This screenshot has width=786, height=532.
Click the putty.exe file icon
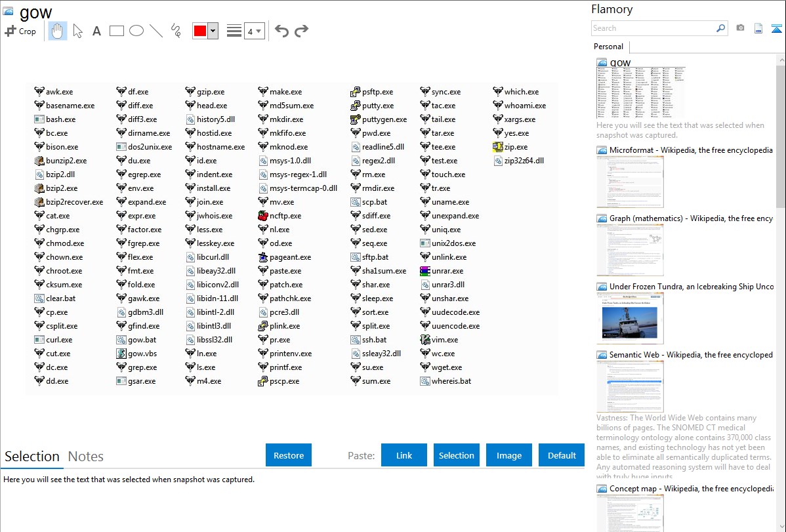click(x=356, y=106)
